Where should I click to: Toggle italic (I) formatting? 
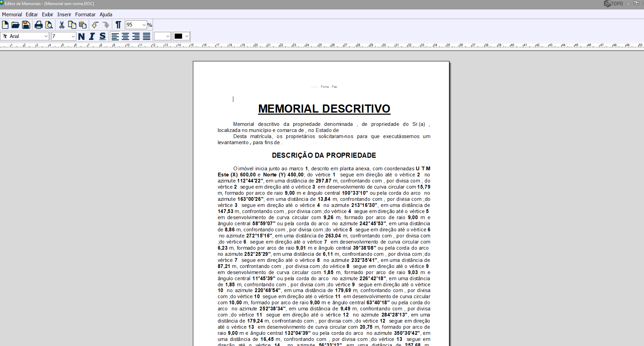[92, 36]
